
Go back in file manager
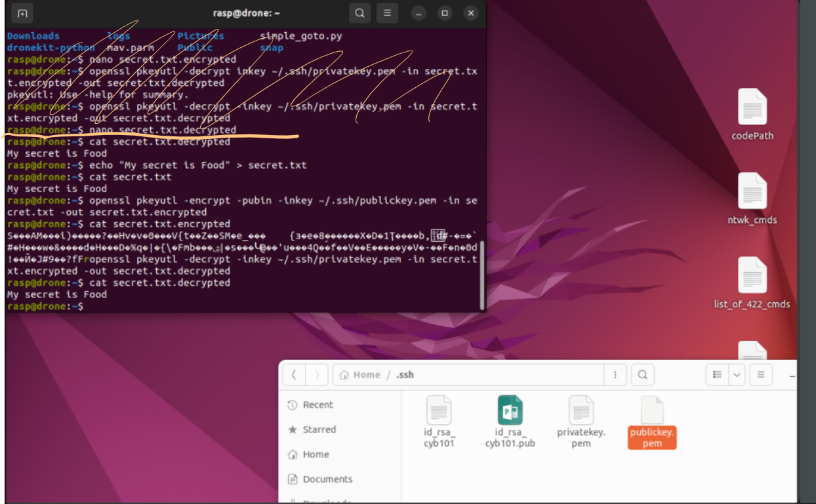tap(294, 375)
